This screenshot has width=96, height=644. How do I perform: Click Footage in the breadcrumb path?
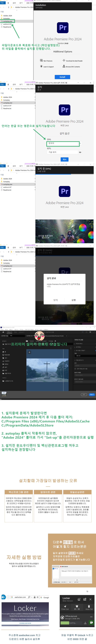51,341
